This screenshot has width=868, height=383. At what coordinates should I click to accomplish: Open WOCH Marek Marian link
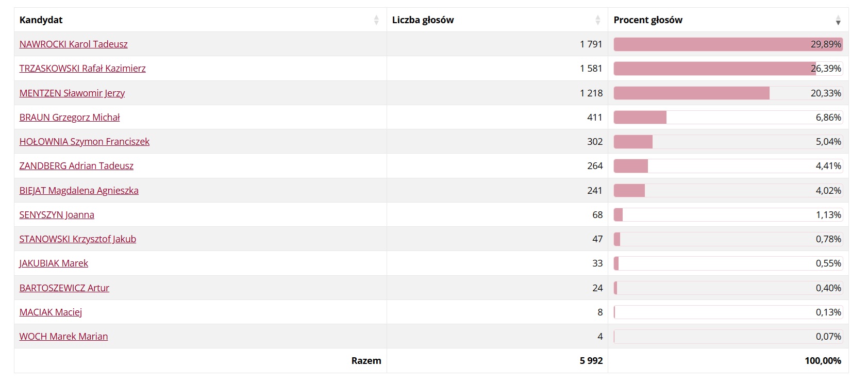click(x=64, y=337)
